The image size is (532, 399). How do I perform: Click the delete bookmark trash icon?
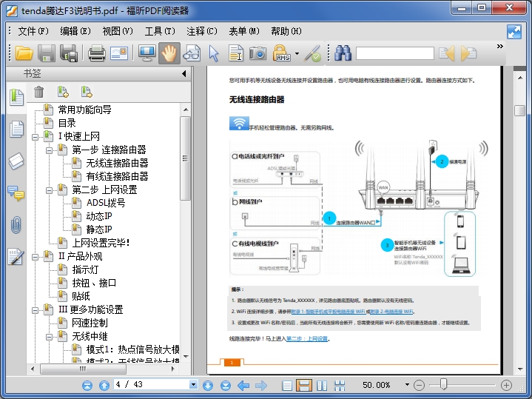point(39,92)
